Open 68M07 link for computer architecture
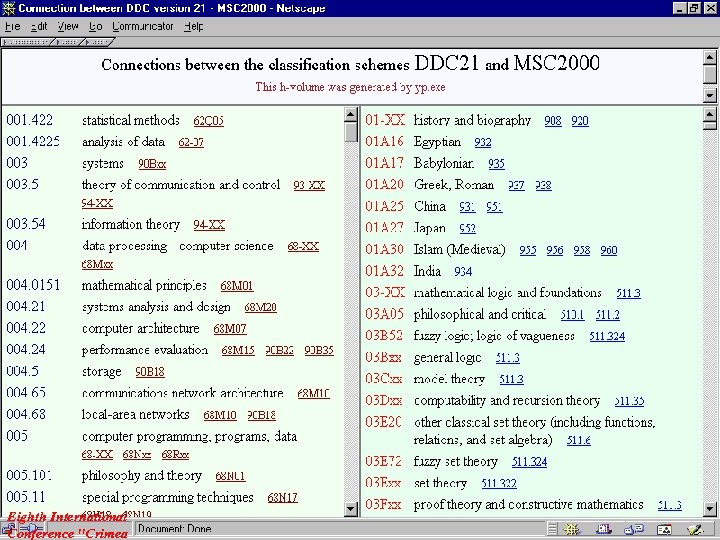Screen dimensions: 720x540 click(x=230, y=329)
